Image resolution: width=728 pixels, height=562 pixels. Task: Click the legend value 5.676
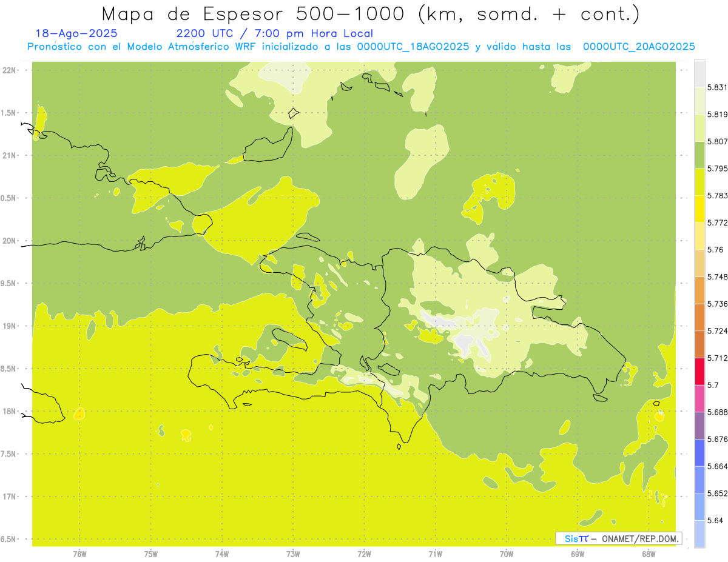tap(717, 439)
